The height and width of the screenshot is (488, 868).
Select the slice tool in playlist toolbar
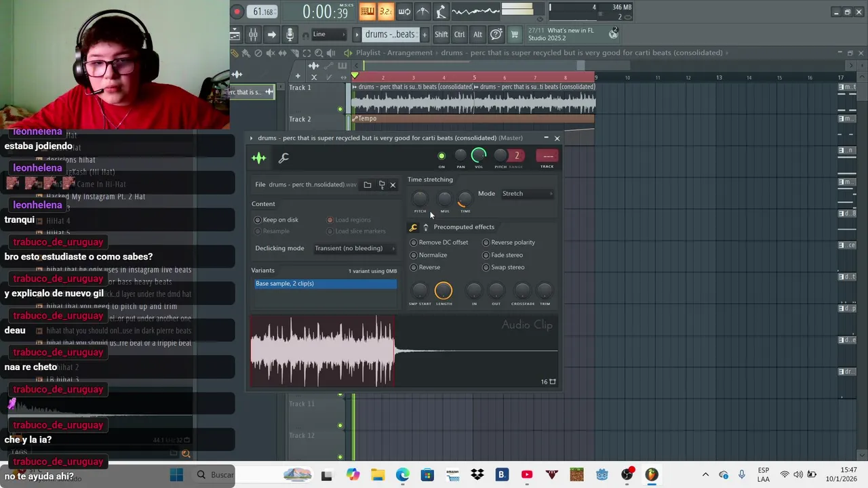click(294, 53)
